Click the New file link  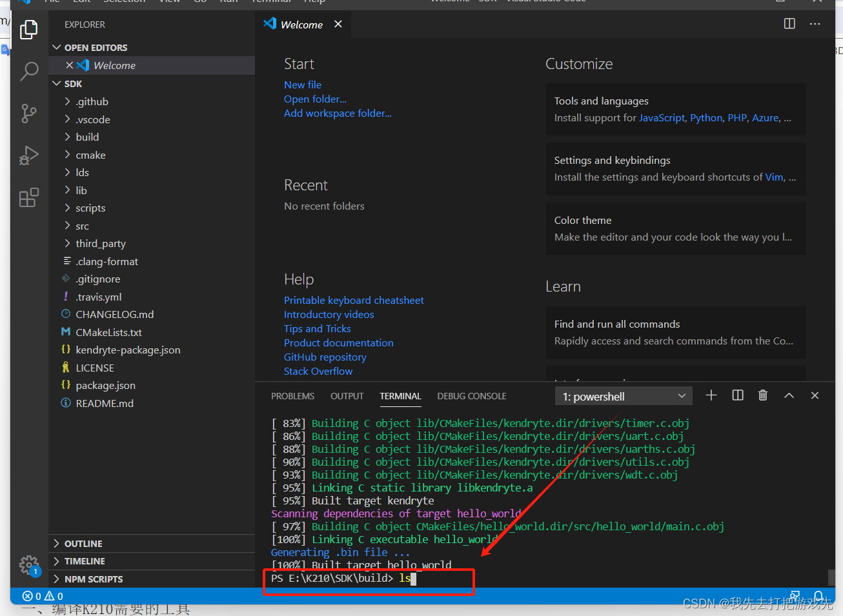[x=303, y=84]
